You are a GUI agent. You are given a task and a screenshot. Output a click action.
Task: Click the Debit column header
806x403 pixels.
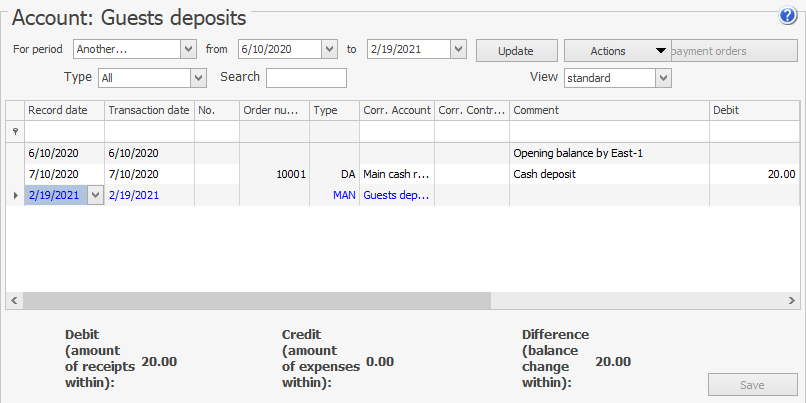(x=753, y=110)
